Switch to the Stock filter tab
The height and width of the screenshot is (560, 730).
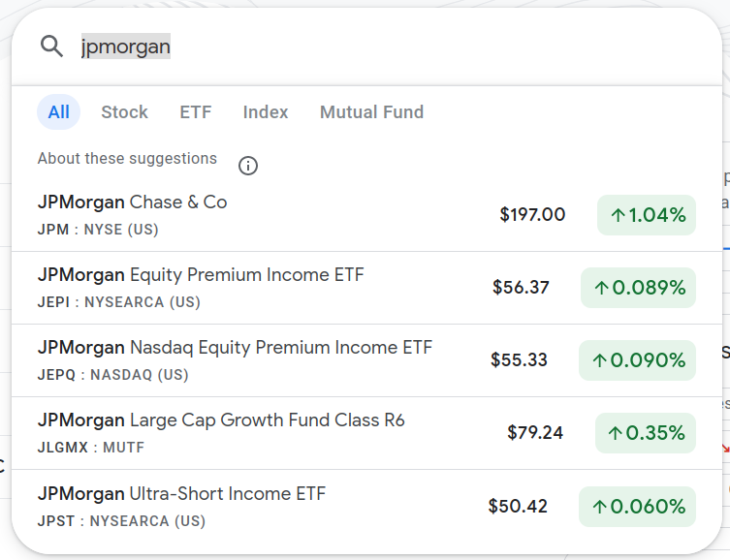click(x=124, y=112)
